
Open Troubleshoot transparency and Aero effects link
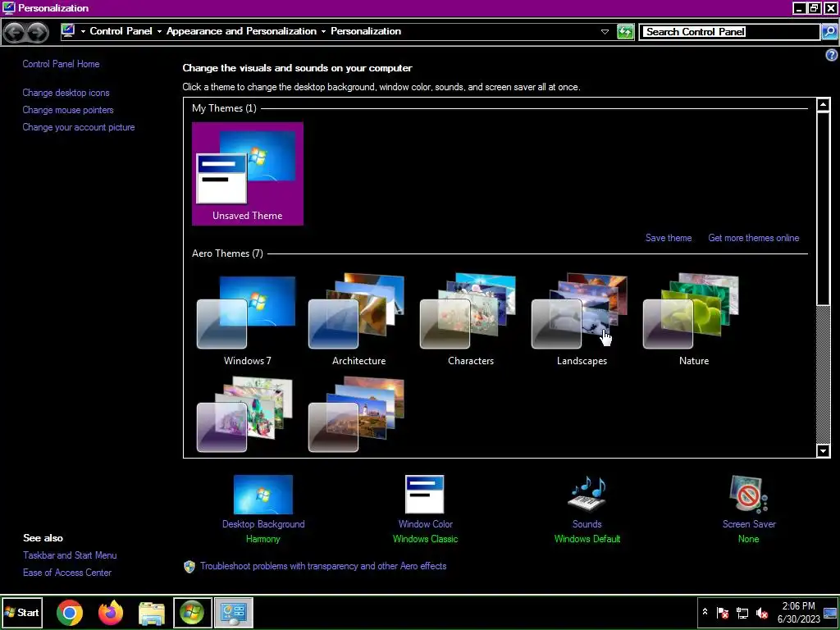pos(323,566)
